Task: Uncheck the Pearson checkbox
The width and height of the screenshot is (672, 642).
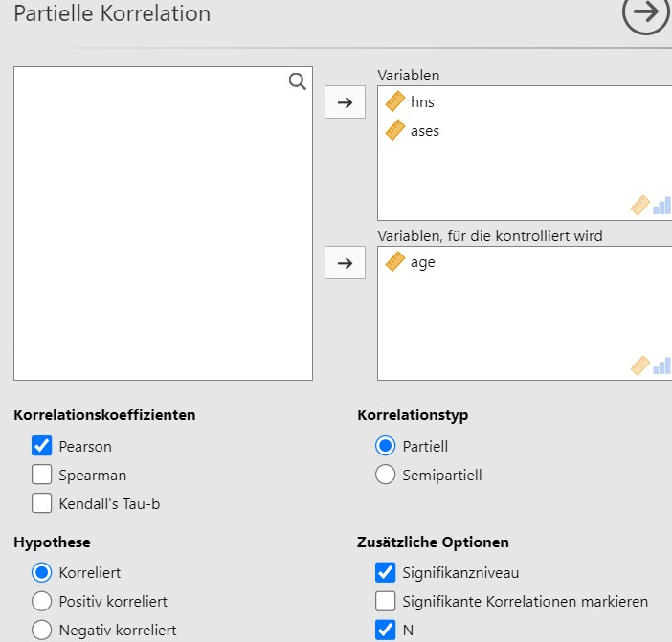Action: coord(41,446)
